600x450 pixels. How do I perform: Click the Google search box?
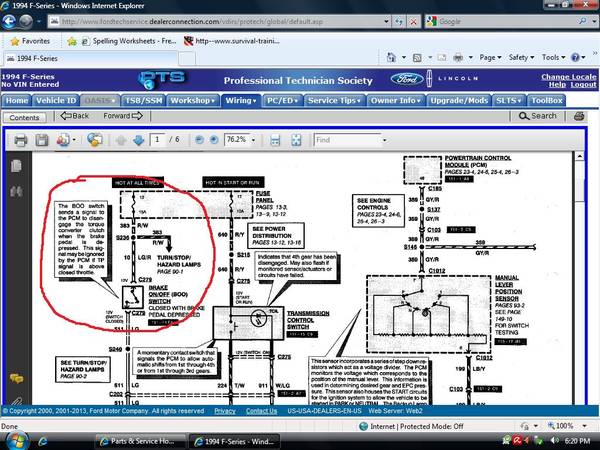click(x=506, y=21)
